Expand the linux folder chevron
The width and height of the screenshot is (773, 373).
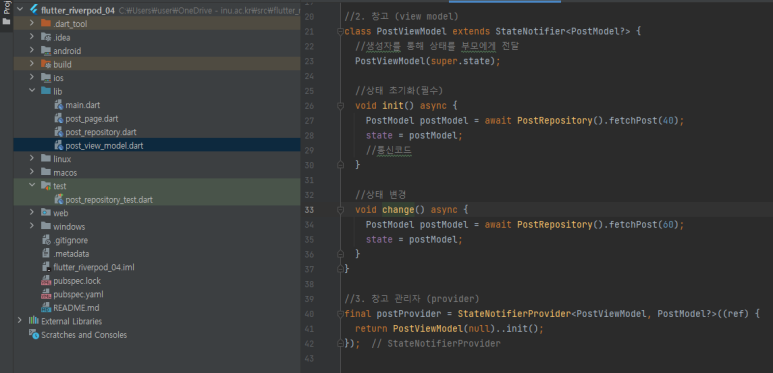click(x=32, y=159)
